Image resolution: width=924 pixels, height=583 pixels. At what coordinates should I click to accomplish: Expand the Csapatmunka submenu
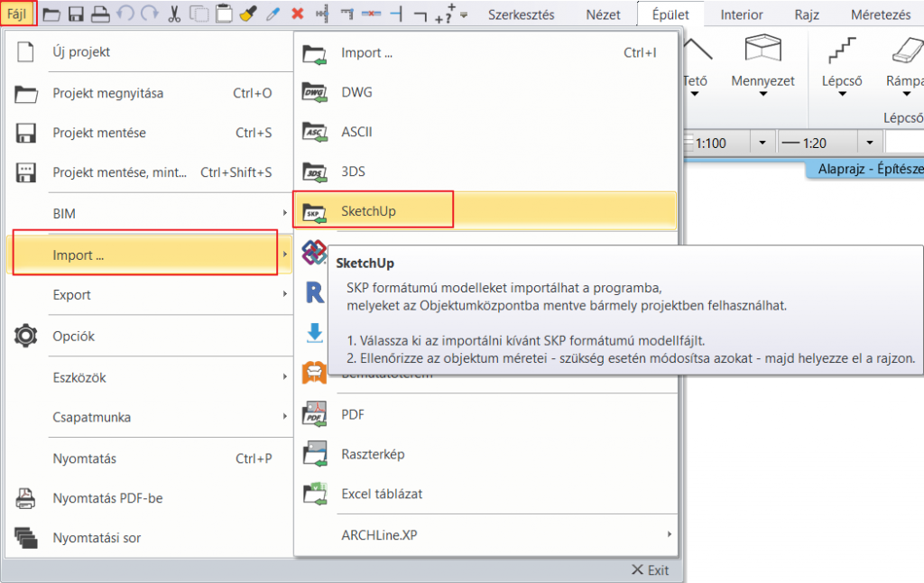(284, 417)
